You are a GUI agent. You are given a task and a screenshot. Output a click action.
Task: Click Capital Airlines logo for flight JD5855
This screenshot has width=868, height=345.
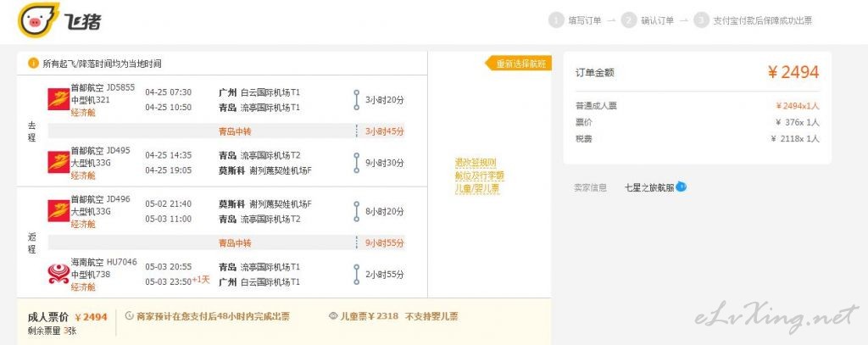coord(58,99)
